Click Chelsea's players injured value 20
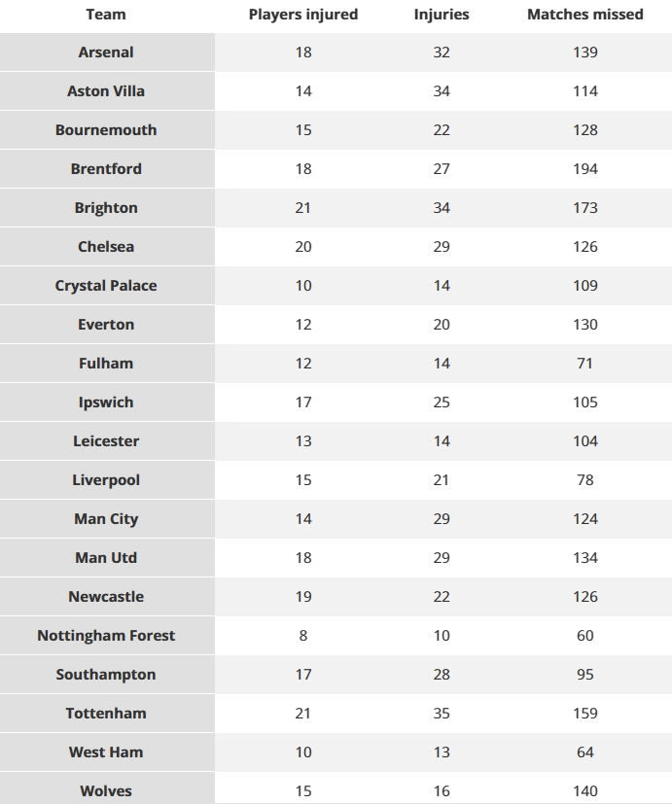Viewport: 672px width, 804px height. [x=303, y=247]
